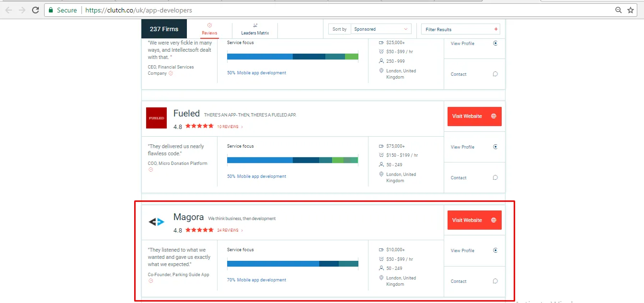Click the globe icon on Magora's Visit Website
Viewport: 644px width, 303px height.
tap(494, 220)
